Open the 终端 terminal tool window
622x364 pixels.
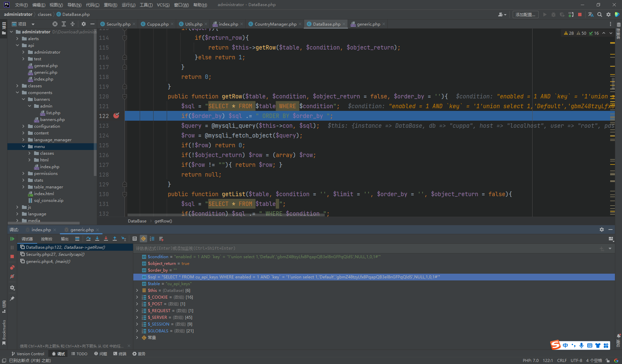120,354
